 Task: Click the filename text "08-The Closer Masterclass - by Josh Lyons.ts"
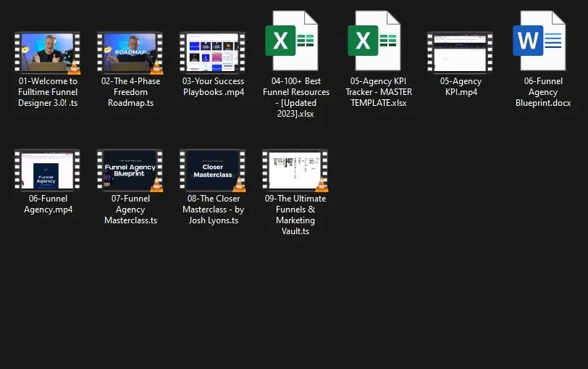pyautogui.click(x=213, y=210)
